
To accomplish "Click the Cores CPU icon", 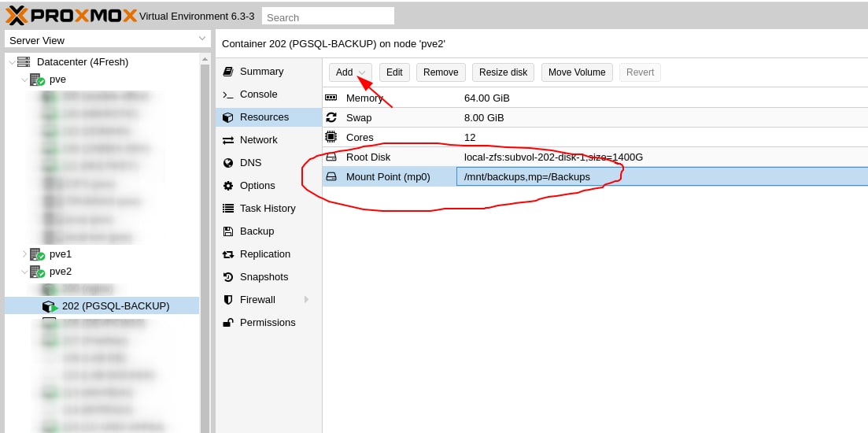I will 331,137.
